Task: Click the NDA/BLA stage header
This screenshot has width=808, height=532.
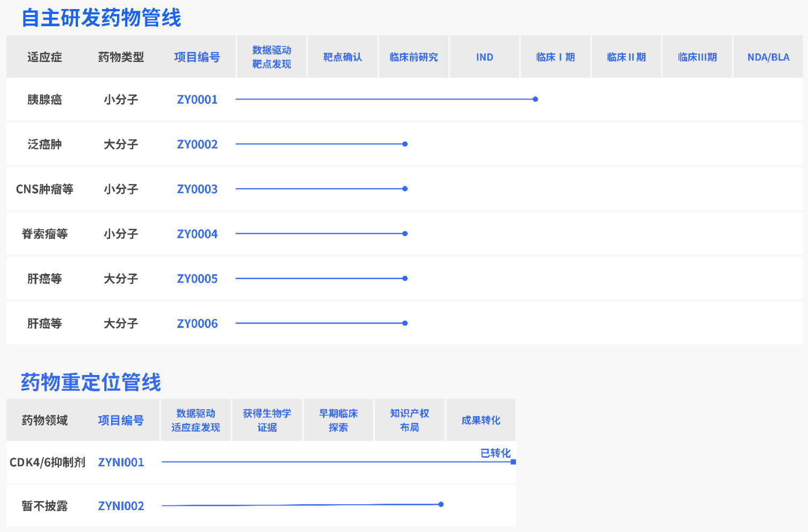Action: click(768, 57)
